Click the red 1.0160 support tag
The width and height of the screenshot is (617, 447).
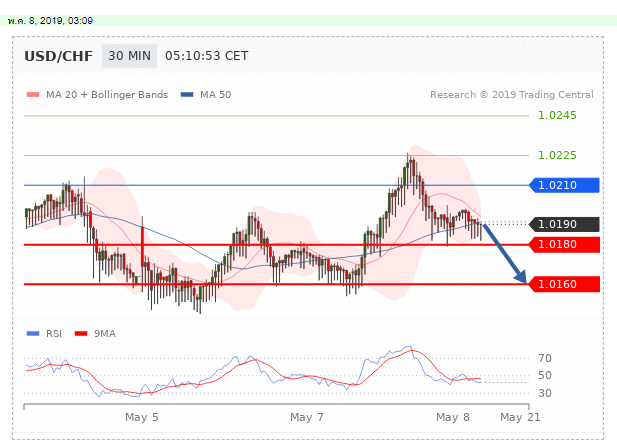coord(564,284)
